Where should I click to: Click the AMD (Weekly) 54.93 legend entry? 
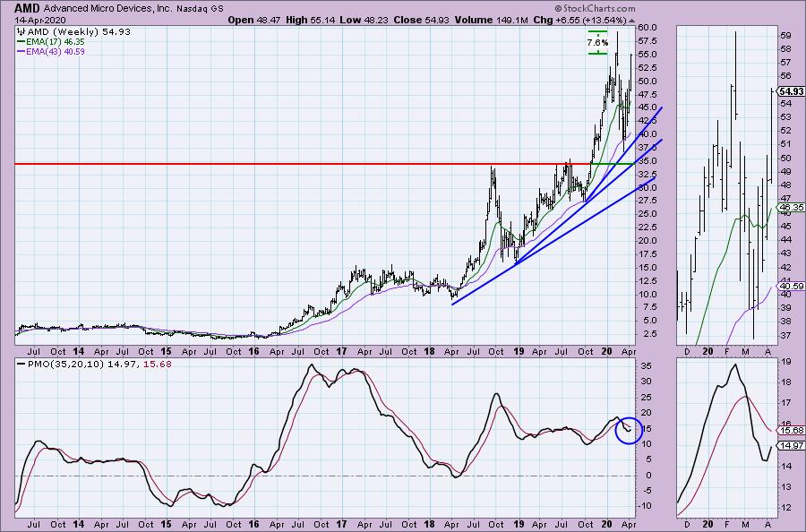pyautogui.click(x=79, y=32)
